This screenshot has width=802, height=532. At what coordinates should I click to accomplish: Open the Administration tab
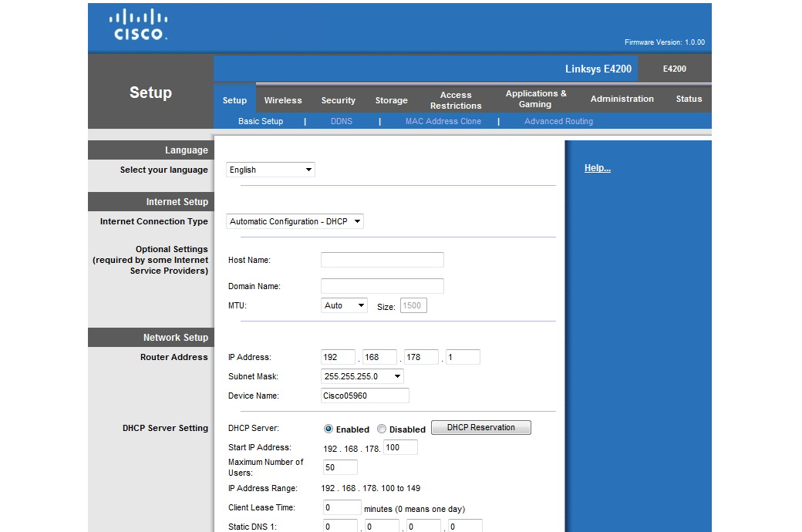tap(622, 99)
